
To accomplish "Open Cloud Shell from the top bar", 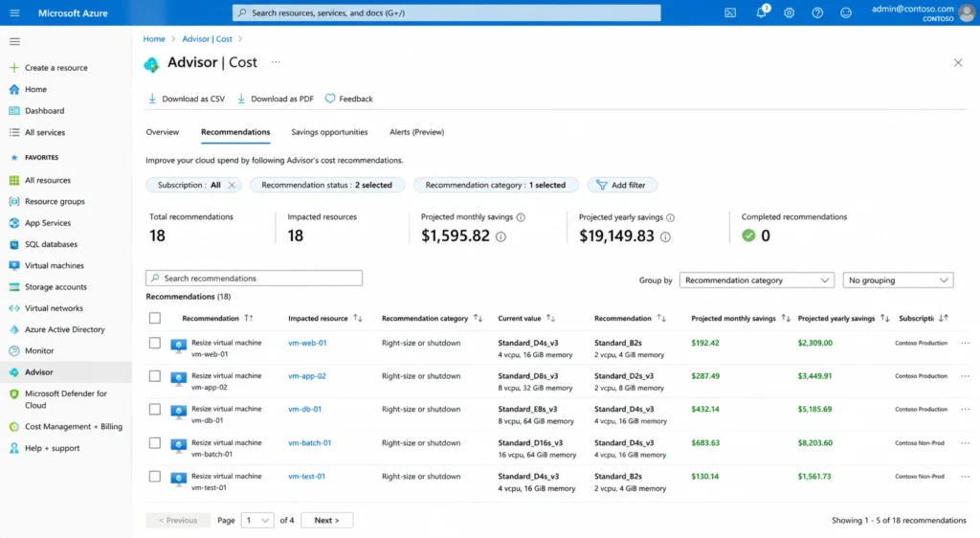I will click(730, 12).
